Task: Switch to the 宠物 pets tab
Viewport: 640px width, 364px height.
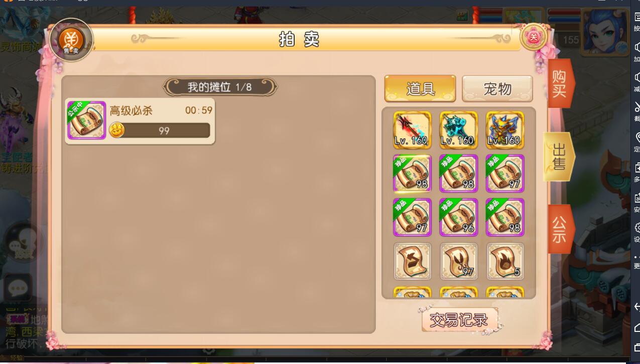Action: [x=497, y=89]
